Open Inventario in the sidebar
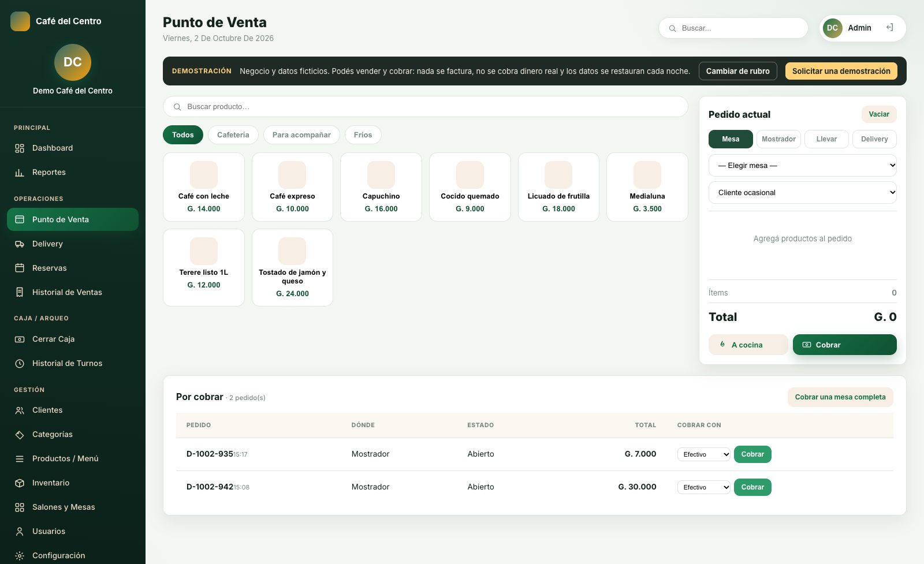 point(73,483)
